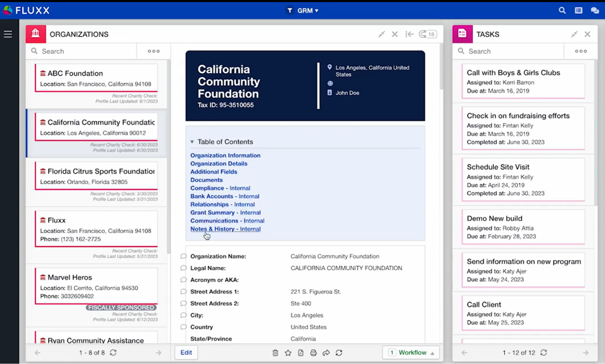Click comment bubble beside Country

(x=183, y=327)
